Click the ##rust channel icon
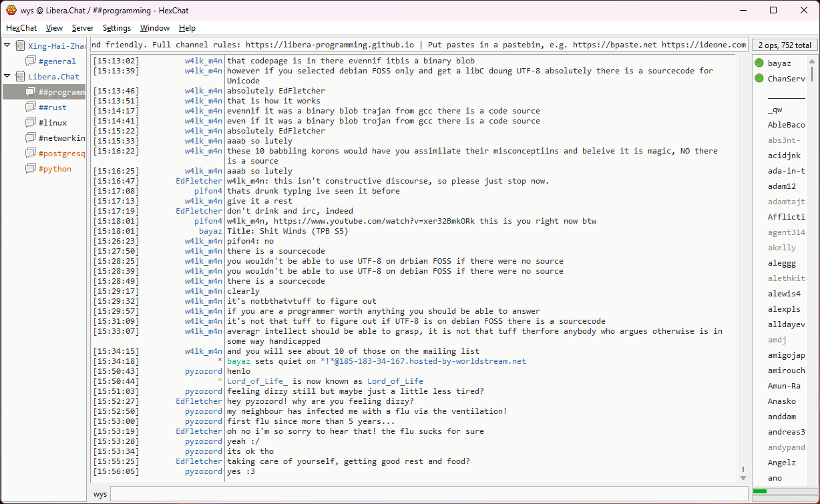Viewport: 820px width, 504px height. (x=31, y=107)
